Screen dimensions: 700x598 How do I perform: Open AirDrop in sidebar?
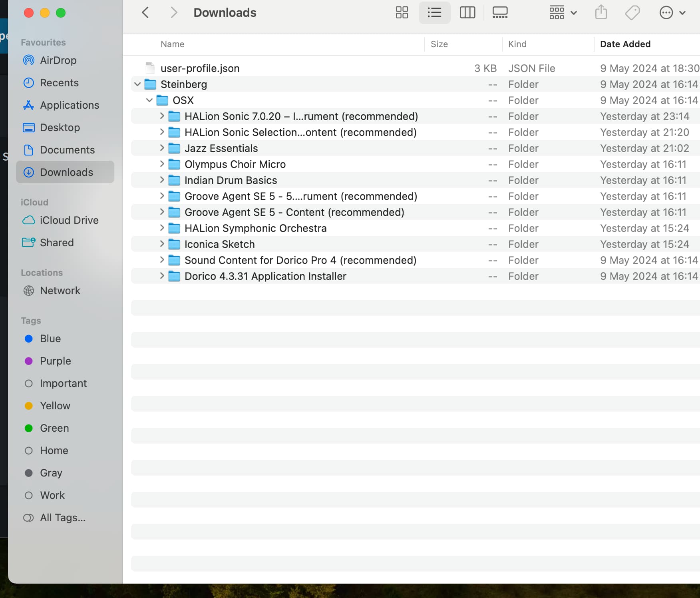tap(65, 60)
